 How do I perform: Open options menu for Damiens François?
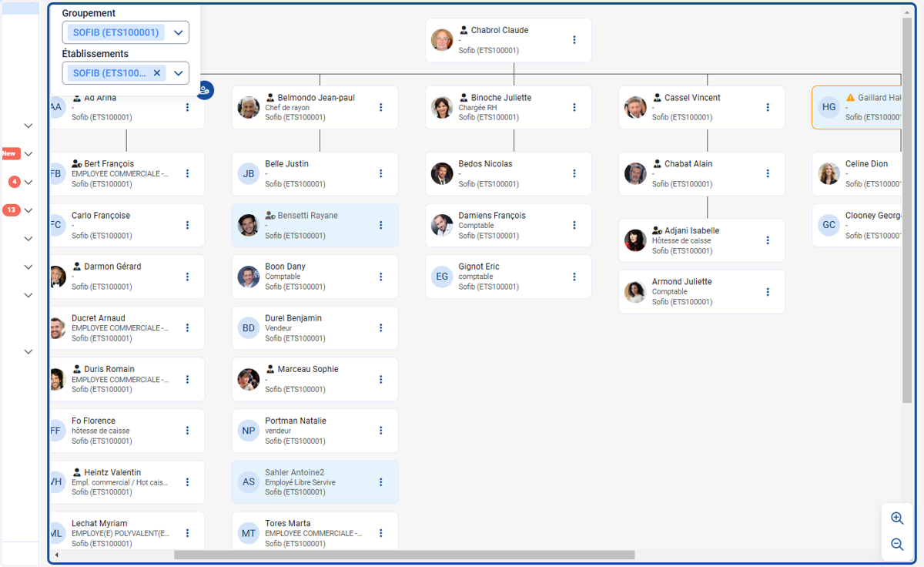coord(574,225)
